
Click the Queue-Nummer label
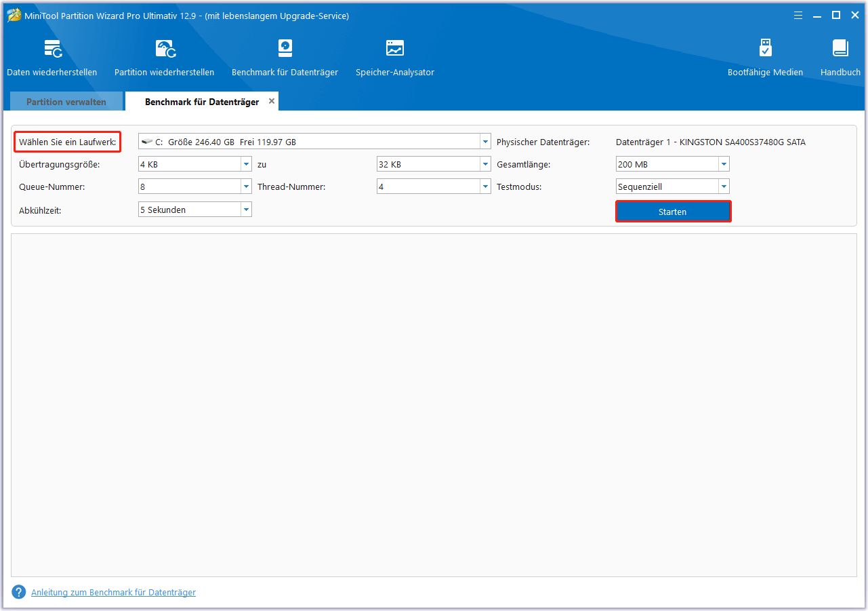pyautogui.click(x=52, y=186)
